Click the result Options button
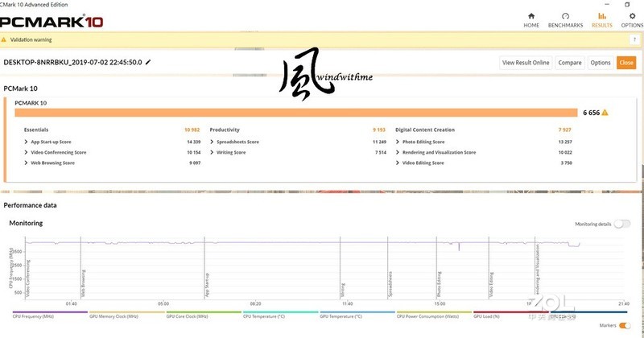This screenshot has height=338, width=644. click(x=601, y=63)
